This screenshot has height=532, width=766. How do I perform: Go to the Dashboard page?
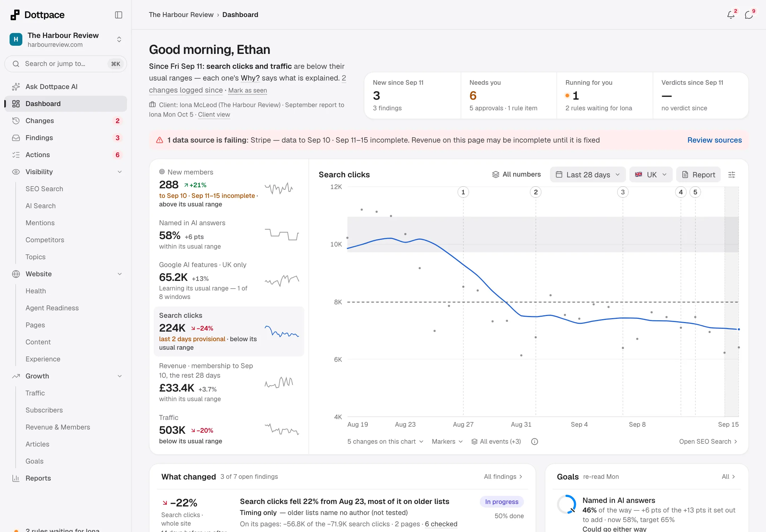(66, 104)
